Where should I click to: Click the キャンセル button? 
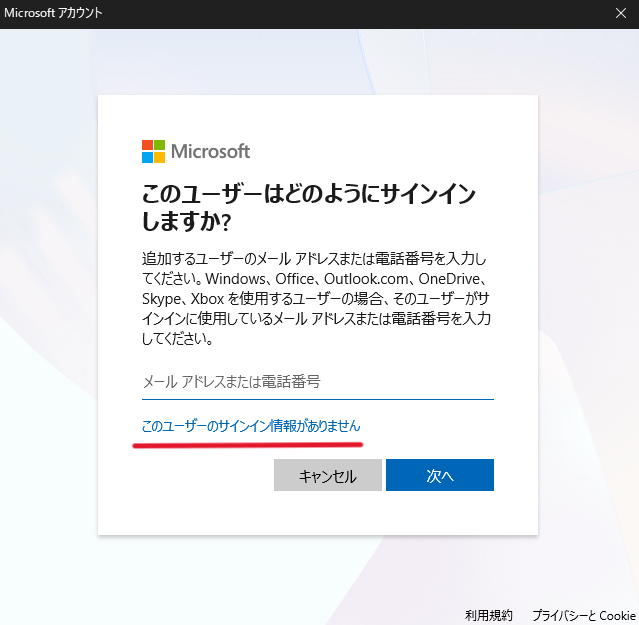328,475
